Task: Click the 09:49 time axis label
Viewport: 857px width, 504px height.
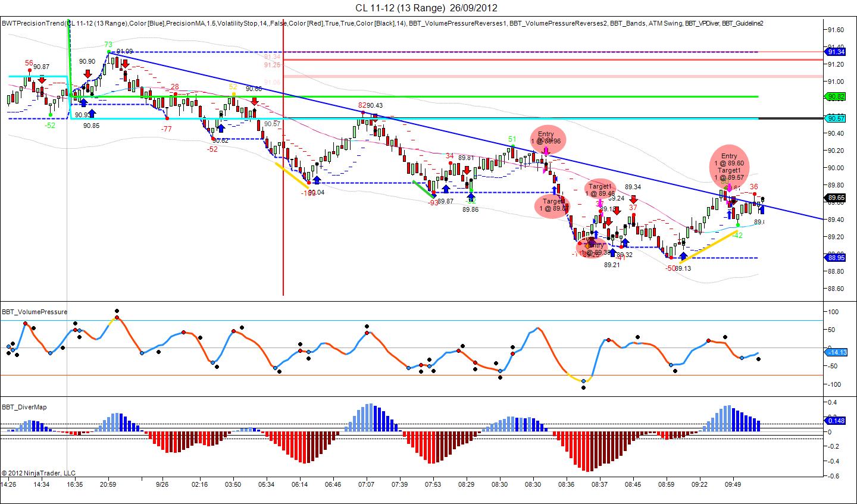Action: click(x=734, y=484)
